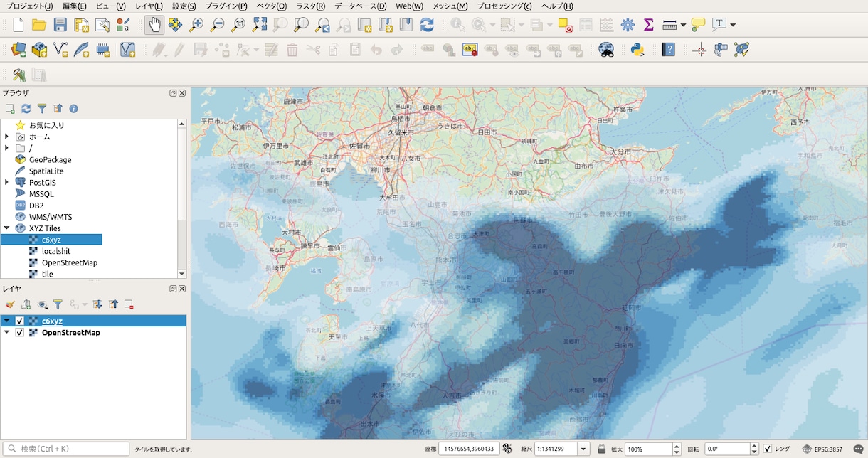This screenshot has height=458, width=868.
Task: Open the scale dropdown list
Action: (x=583, y=449)
